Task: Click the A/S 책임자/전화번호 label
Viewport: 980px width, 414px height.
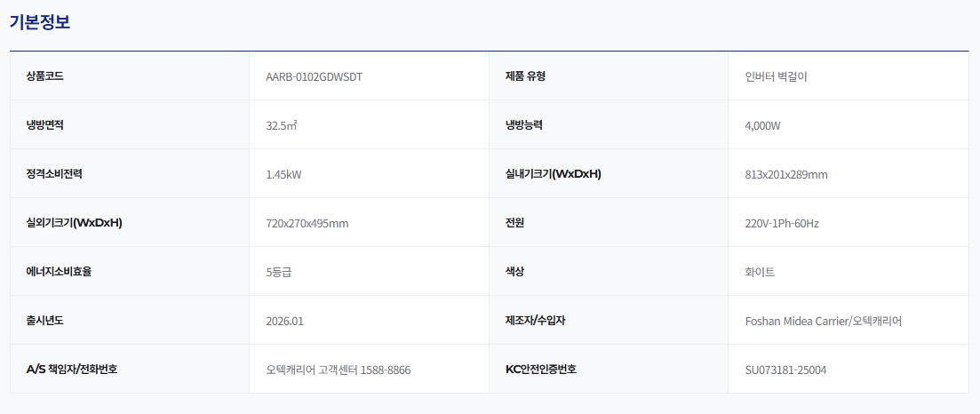Action: point(72,369)
